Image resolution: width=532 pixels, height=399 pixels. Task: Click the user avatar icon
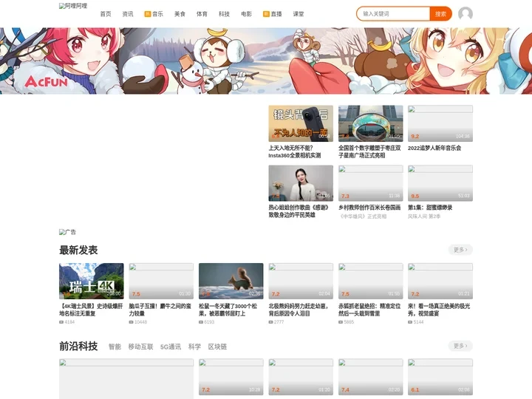pyautogui.click(x=465, y=14)
